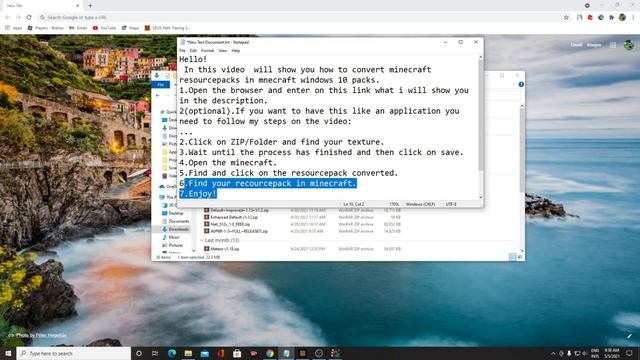Switch Explorer to details view
The height and width of the screenshot is (360, 640).
(x=512, y=257)
